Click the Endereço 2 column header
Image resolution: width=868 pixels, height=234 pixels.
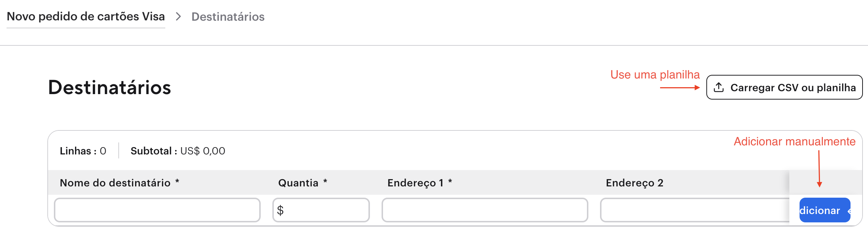coord(635,183)
